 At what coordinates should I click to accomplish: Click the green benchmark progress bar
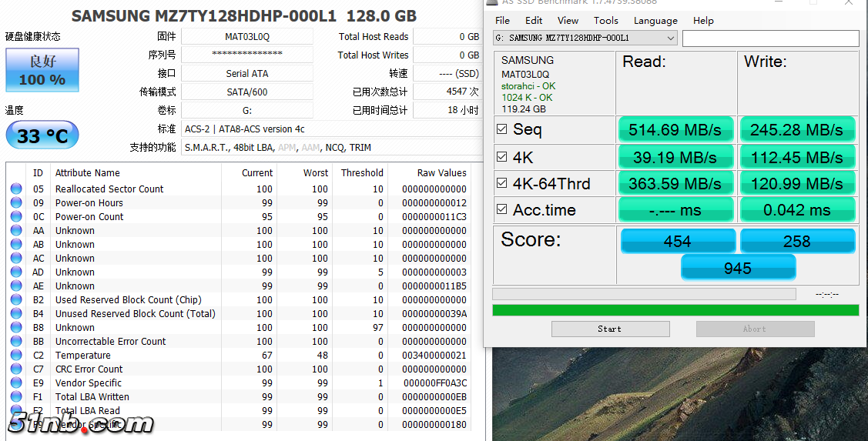click(675, 310)
